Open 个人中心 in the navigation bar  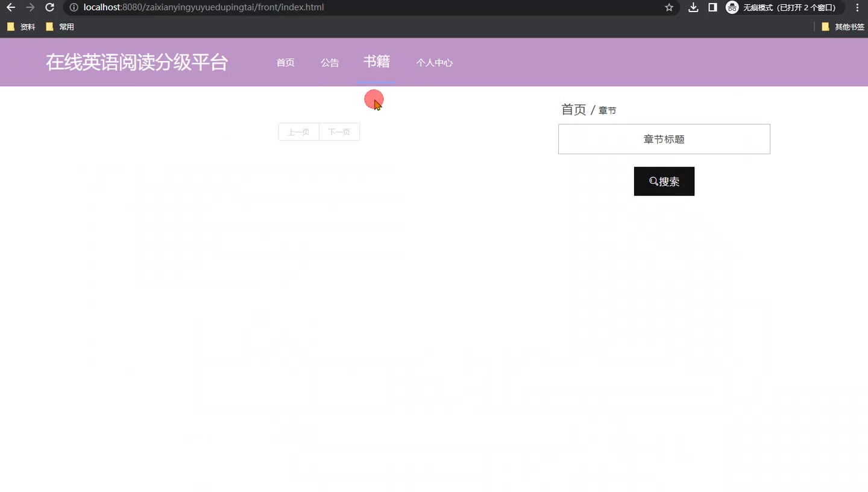(435, 63)
